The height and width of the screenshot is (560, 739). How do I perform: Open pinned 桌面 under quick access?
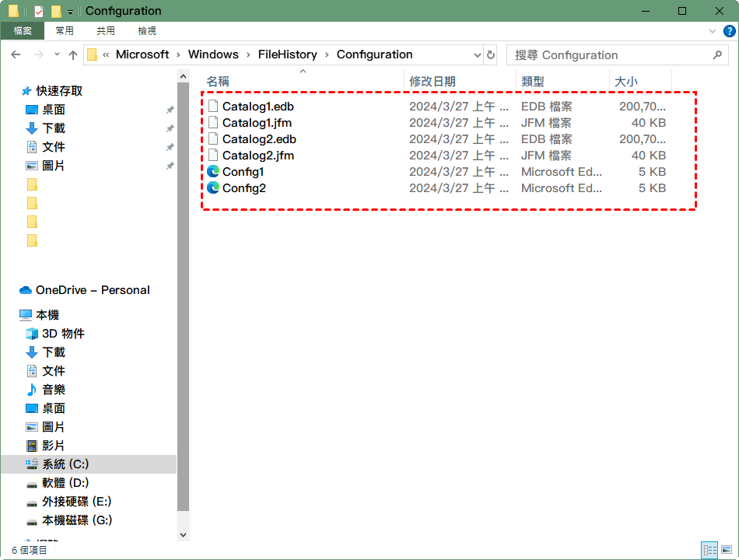(x=53, y=110)
